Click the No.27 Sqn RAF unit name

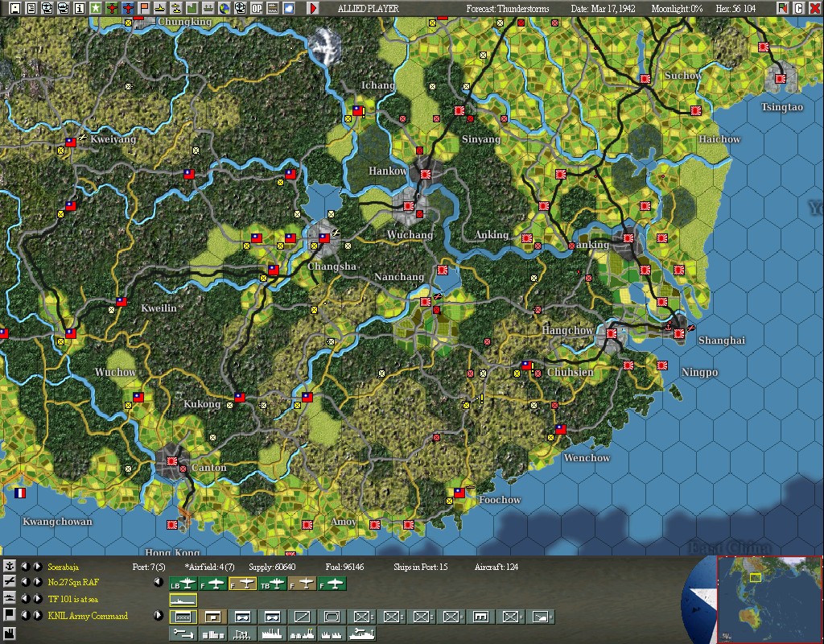73,582
